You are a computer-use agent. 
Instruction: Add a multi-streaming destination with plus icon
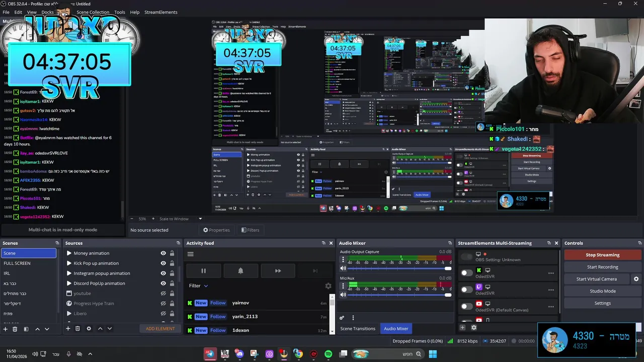pyautogui.click(x=462, y=328)
